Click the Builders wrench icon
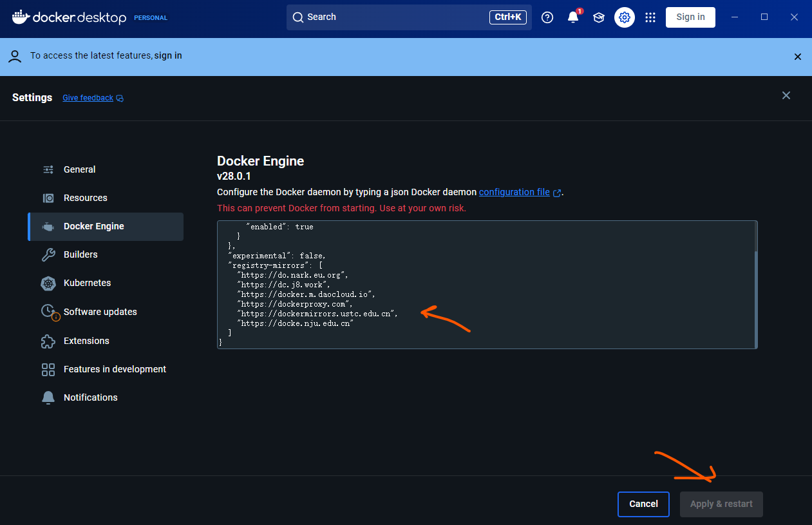This screenshot has width=812, height=525. 48,254
